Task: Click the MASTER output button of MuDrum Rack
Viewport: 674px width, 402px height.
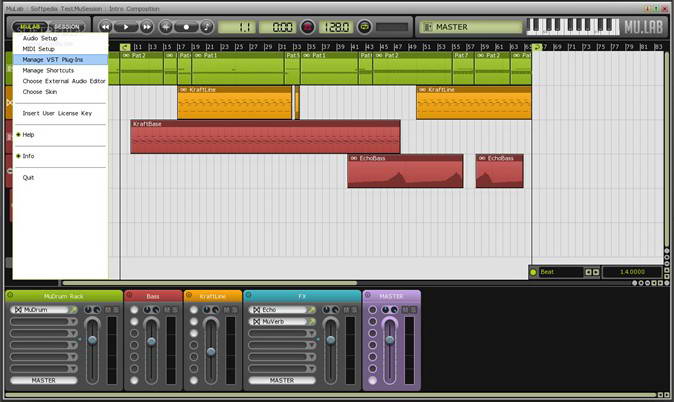Action: (43, 381)
